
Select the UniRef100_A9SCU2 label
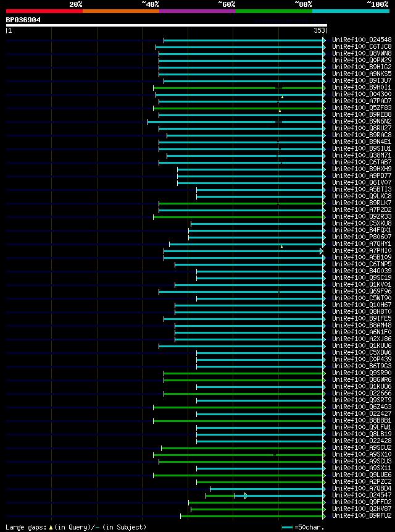click(x=362, y=448)
